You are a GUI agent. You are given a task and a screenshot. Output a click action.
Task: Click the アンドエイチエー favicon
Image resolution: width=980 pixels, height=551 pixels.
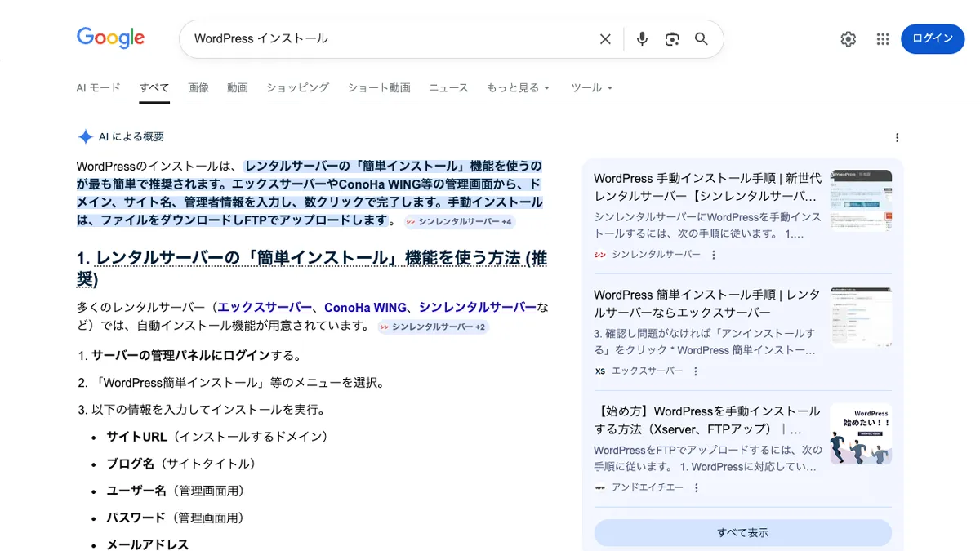pyautogui.click(x=600, y=487)
